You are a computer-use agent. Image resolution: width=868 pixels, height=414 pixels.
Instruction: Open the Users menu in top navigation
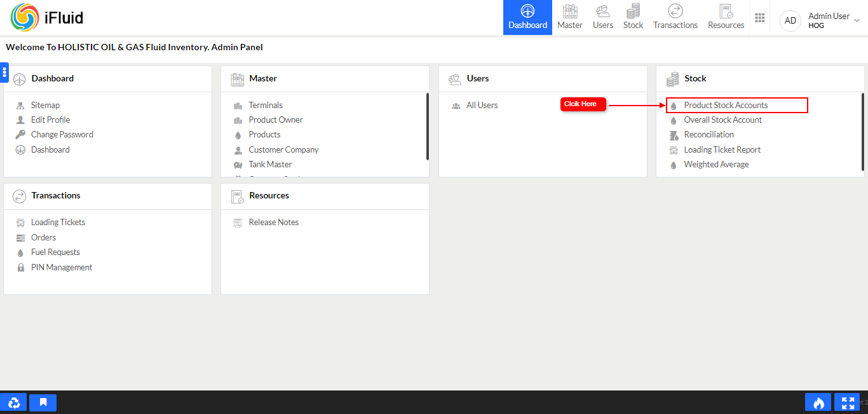coord(603,17)
